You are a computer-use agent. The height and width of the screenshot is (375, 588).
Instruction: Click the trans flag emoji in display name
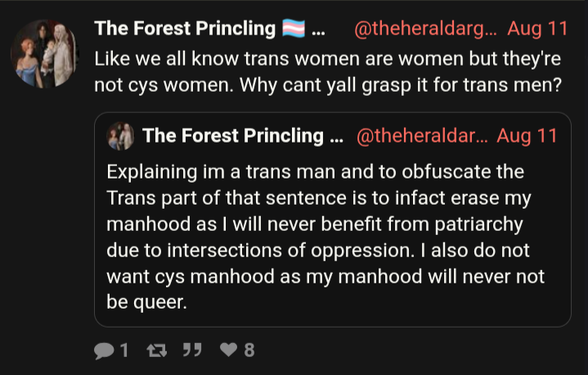click(x=294, y=29)
